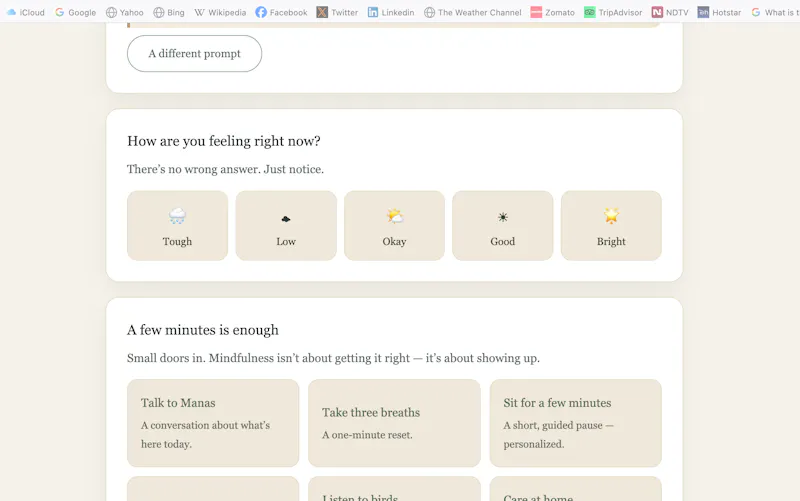Open the Google bookmark

[x=76, y=12]
